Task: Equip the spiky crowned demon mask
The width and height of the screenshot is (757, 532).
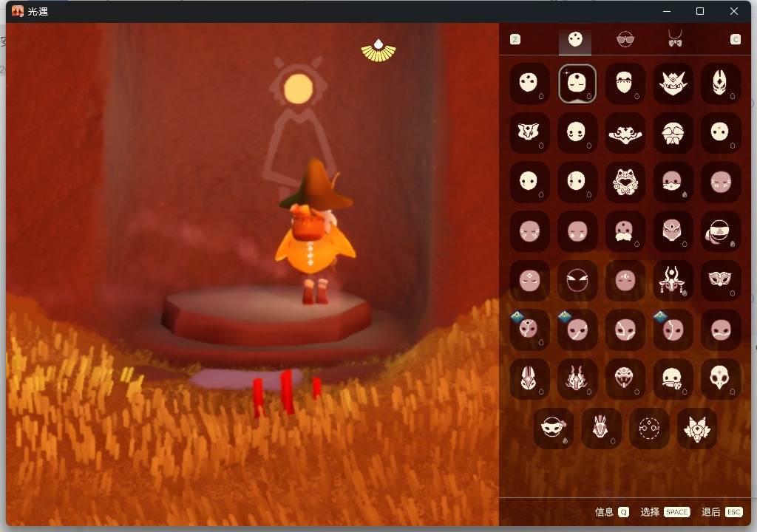Action: 673,83
